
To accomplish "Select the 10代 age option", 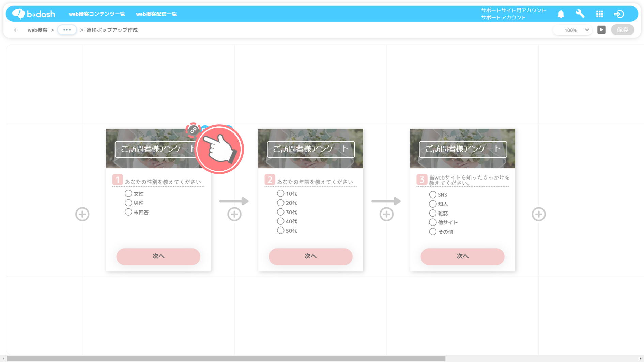I will [280, 193].
